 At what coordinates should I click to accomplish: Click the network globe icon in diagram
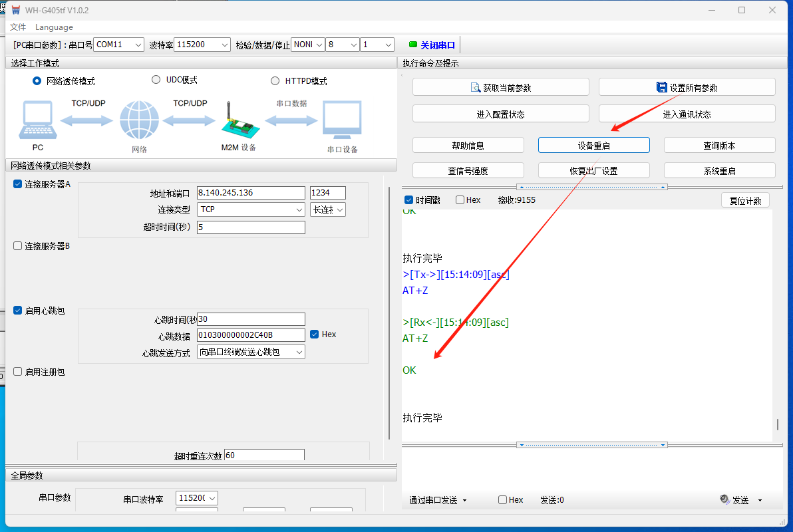[x=139, y=120]
